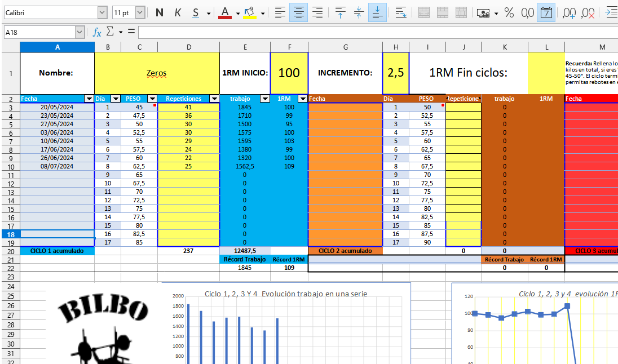Format the cell as currency
This screenshot has height=364, width=618.
coord(483,14)
